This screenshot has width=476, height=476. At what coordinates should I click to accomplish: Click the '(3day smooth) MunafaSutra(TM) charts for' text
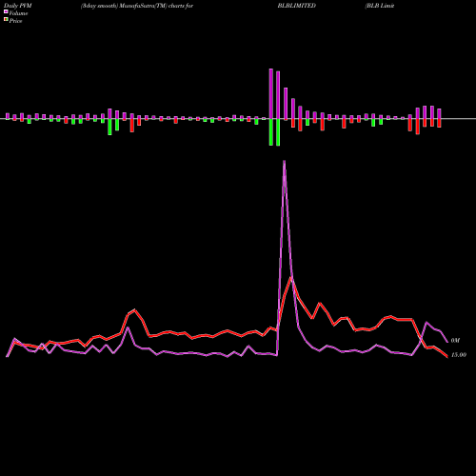click(x=137, y=6)
